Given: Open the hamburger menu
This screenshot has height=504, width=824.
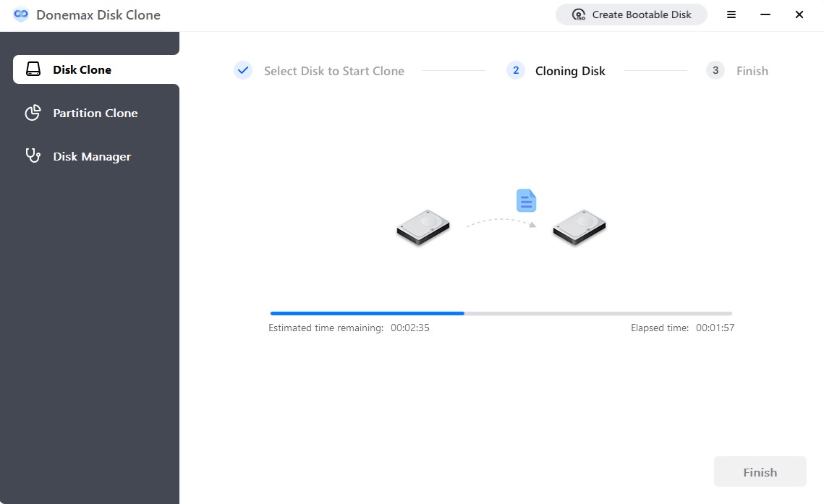Looking at the screenshot, I should point(731,14).
